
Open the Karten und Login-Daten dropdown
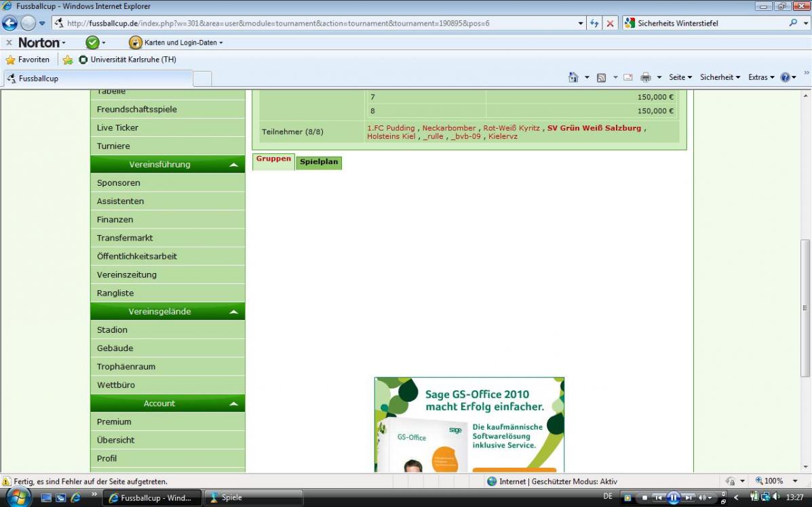point(176,43)
